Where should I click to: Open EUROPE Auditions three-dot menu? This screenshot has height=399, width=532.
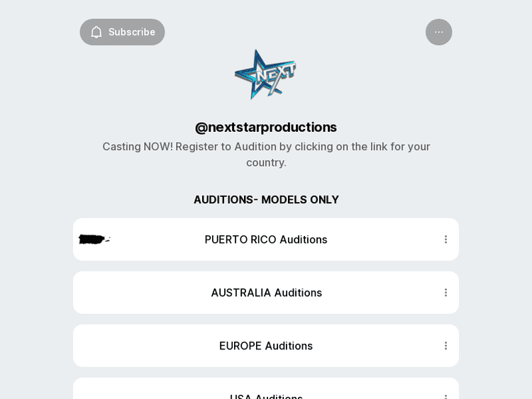[445, 346]
